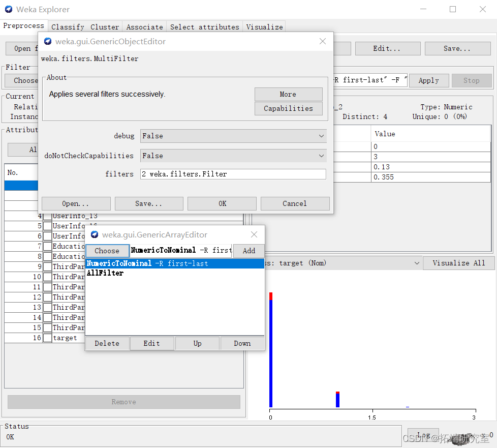497x448 pixels.
Task: Select the Preprocess tab
Action: click(24, 26)
